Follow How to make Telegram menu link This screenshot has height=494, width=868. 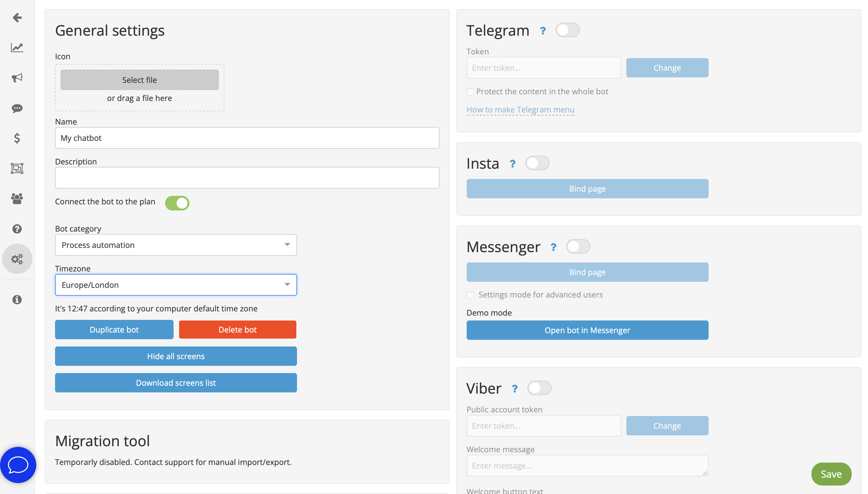pyautogui.click(x=520, y=109)
